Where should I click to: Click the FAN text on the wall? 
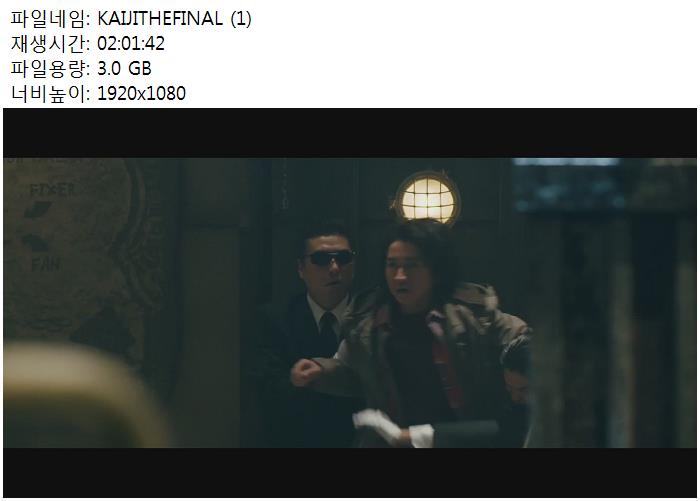pos(46,264)
